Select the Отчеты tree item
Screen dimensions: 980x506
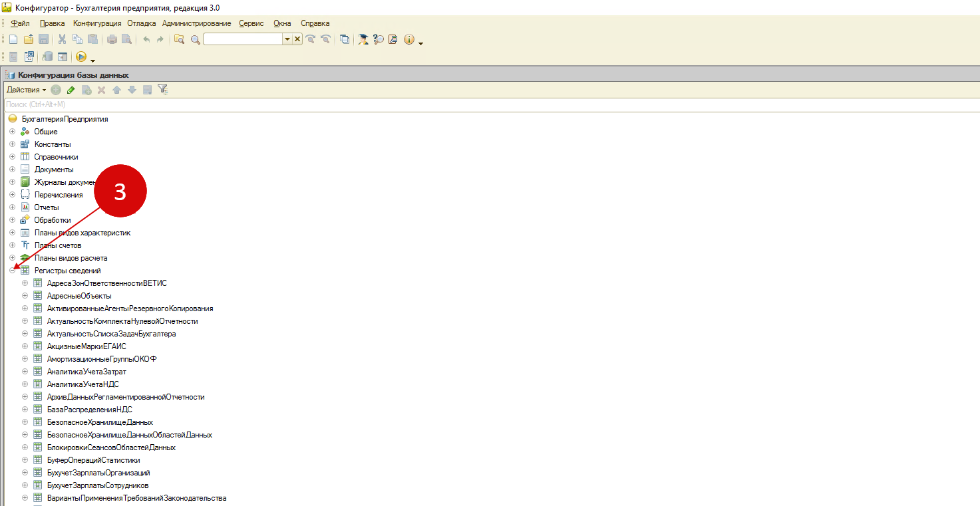47,207
